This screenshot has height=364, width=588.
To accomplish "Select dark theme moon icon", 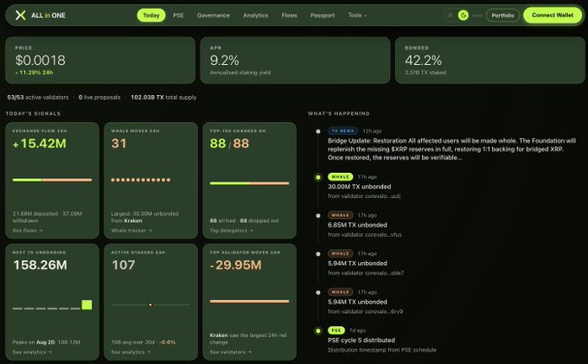I will [463, 16].
